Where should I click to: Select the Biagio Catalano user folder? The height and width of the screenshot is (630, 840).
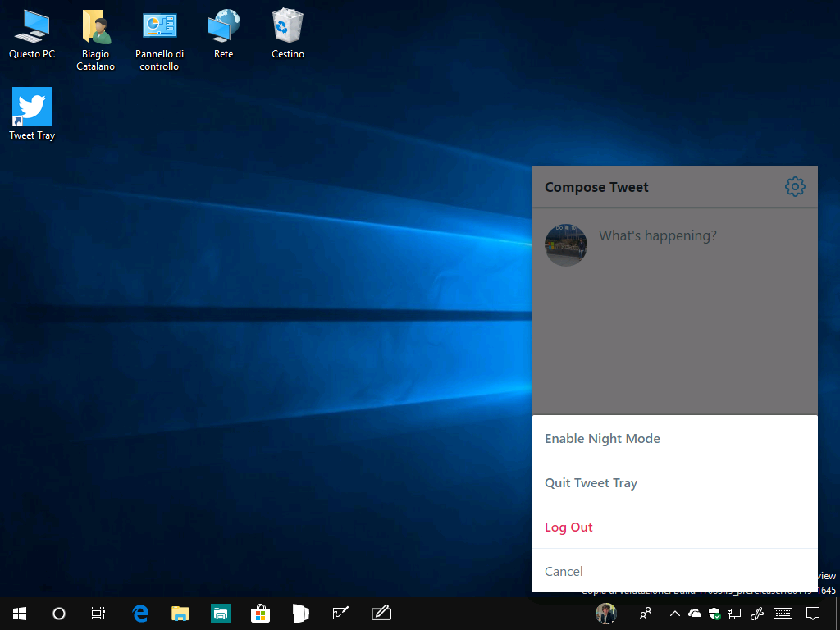(95, 40)
